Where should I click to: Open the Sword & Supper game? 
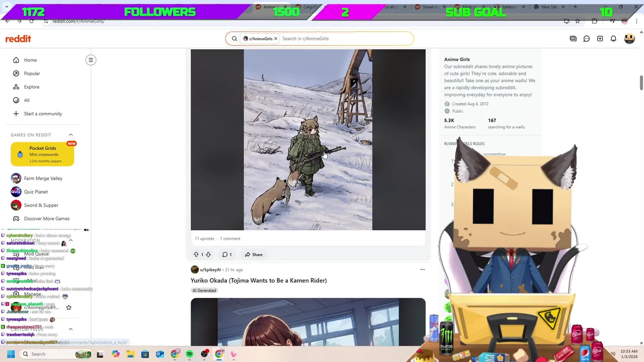(41, 205)
